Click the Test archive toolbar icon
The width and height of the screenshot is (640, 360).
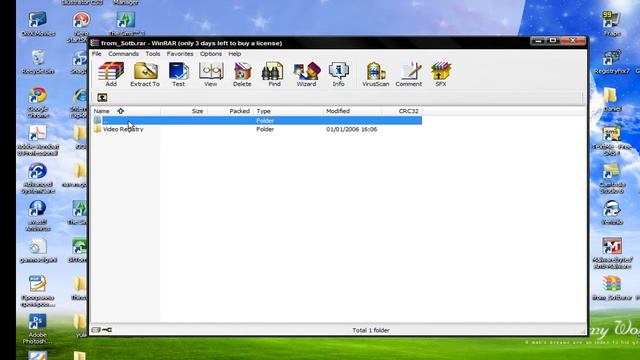click(178, 74)
